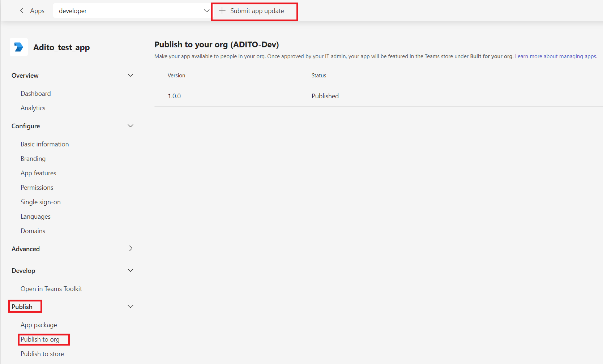Click the Published status cell
The height and width of the screenshot is (364, 603).
tap(325, 96)
